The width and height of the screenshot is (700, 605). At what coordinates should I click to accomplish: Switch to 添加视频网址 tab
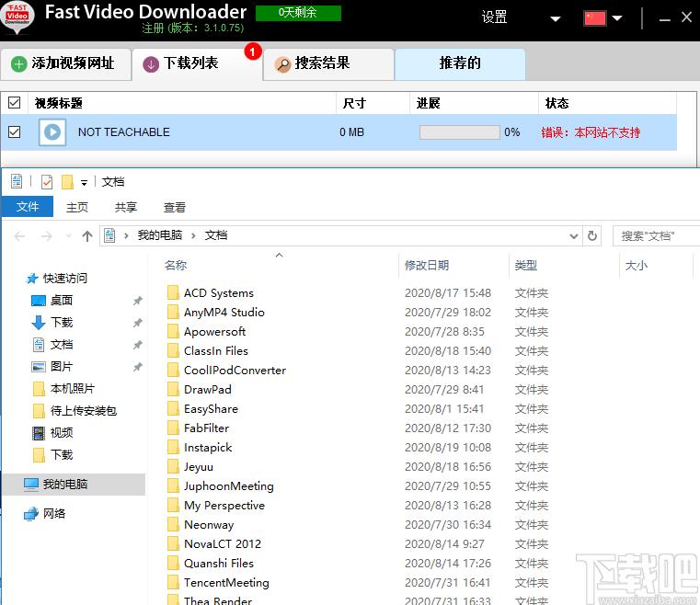(x=66, y=64)
